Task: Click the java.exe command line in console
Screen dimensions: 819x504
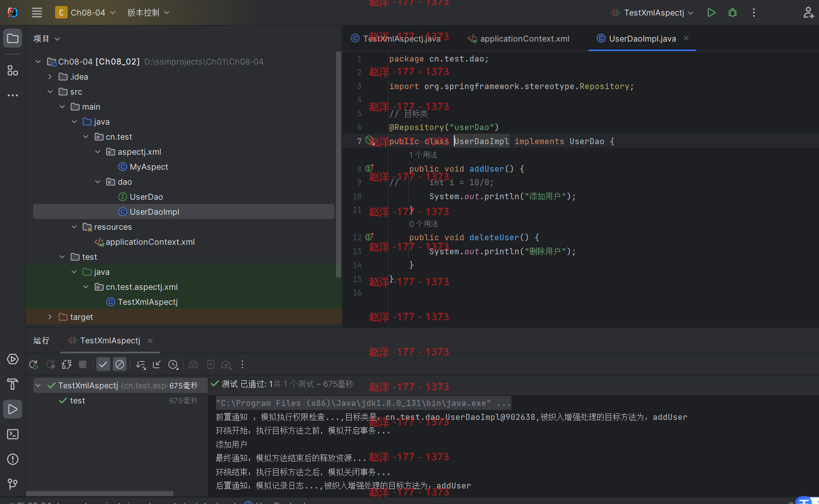Action: [x=363, y=403]
